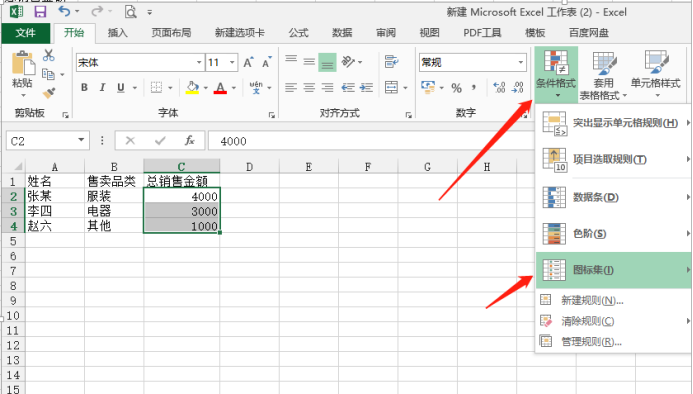
Task: Decrease font size with smaller A icon
Action: (x=267, y=63)
